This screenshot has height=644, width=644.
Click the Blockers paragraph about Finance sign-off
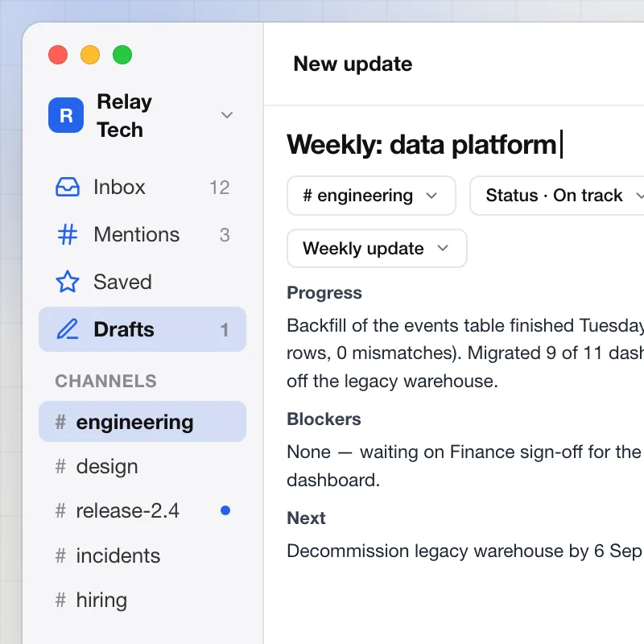(465, 466)
